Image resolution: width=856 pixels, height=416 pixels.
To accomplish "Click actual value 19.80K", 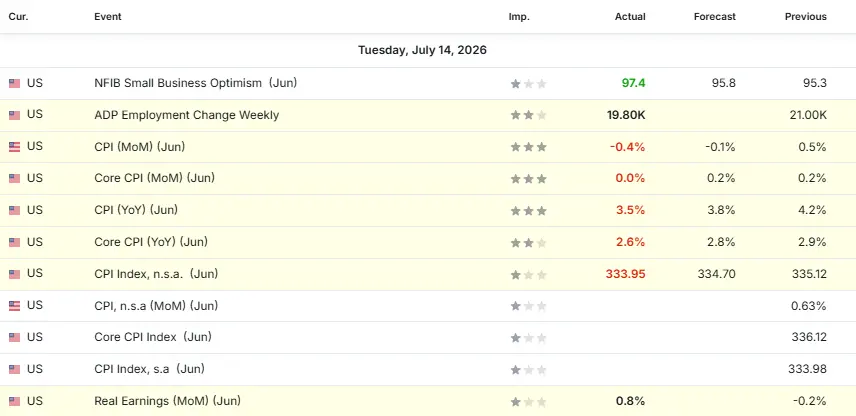I will pos(626,115).
